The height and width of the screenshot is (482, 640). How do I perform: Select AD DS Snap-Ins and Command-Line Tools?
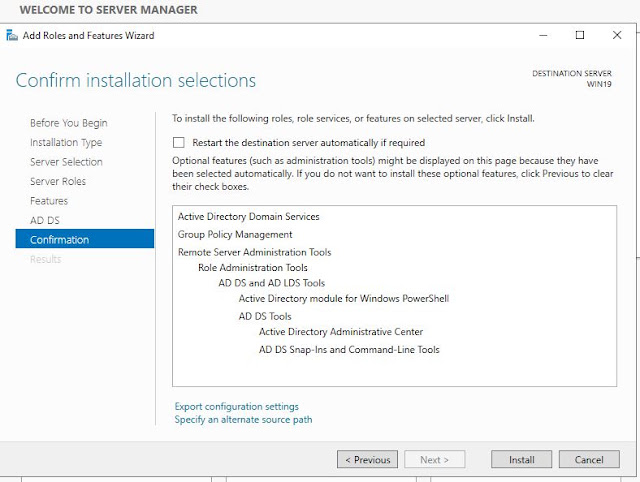(x=349, y=350)
